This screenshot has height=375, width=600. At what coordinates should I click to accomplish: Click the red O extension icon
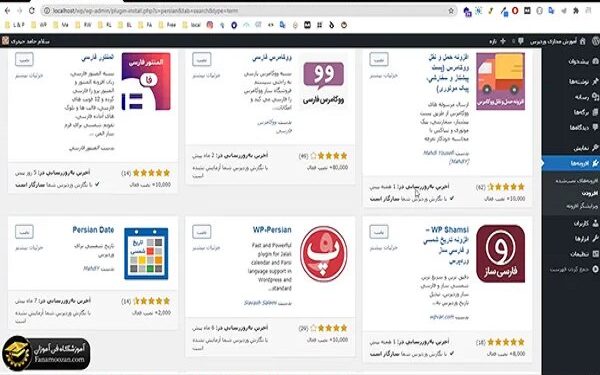(x=515, y=11)
